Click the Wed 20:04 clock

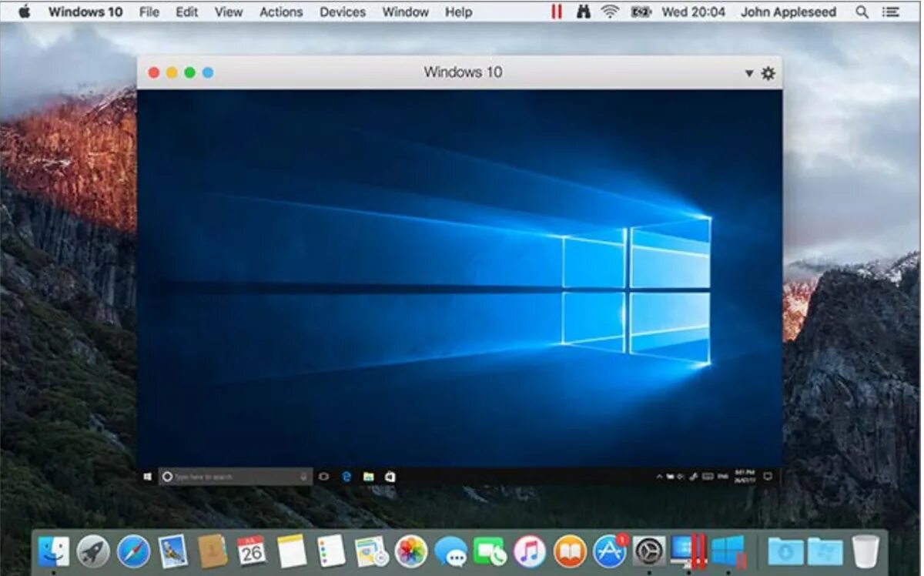(693, 12)
